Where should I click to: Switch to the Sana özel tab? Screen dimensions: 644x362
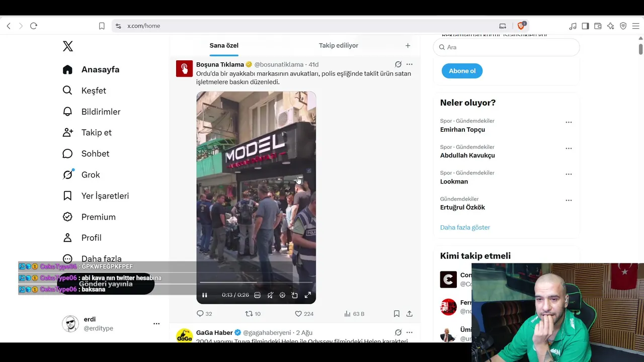(x=224, y=45)
